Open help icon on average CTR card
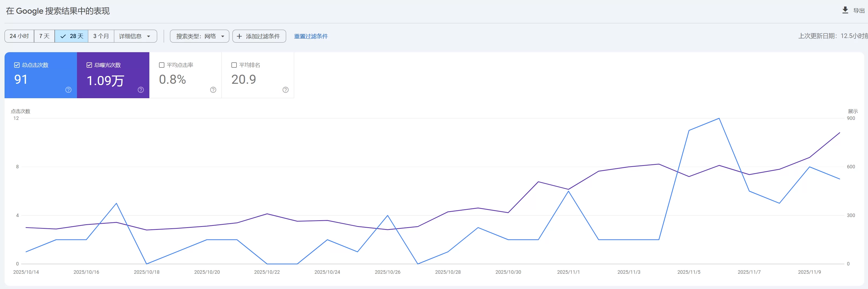The image size is (868, 289). pos(213,90)
